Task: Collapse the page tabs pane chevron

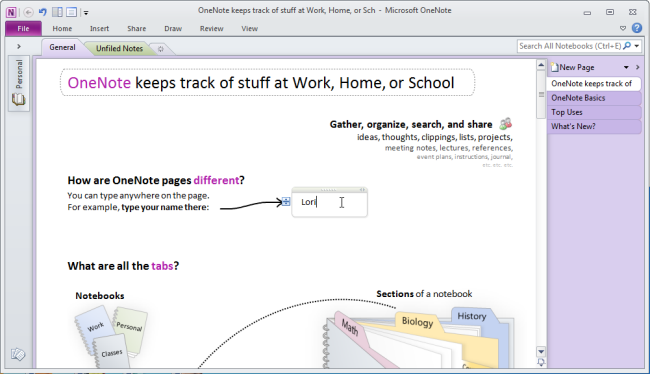Action: click(x=638, y=67)
